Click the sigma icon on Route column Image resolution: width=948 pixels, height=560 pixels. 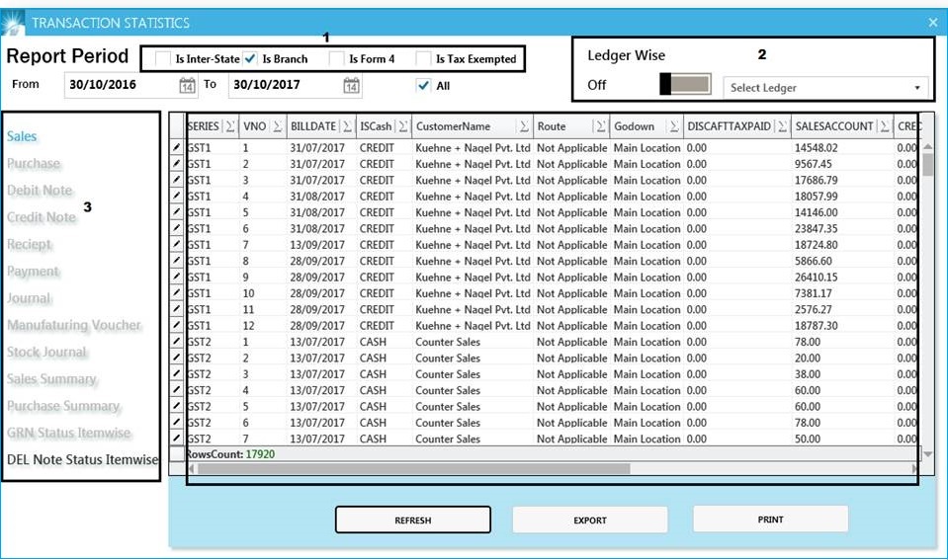click(x=600, y=126)
